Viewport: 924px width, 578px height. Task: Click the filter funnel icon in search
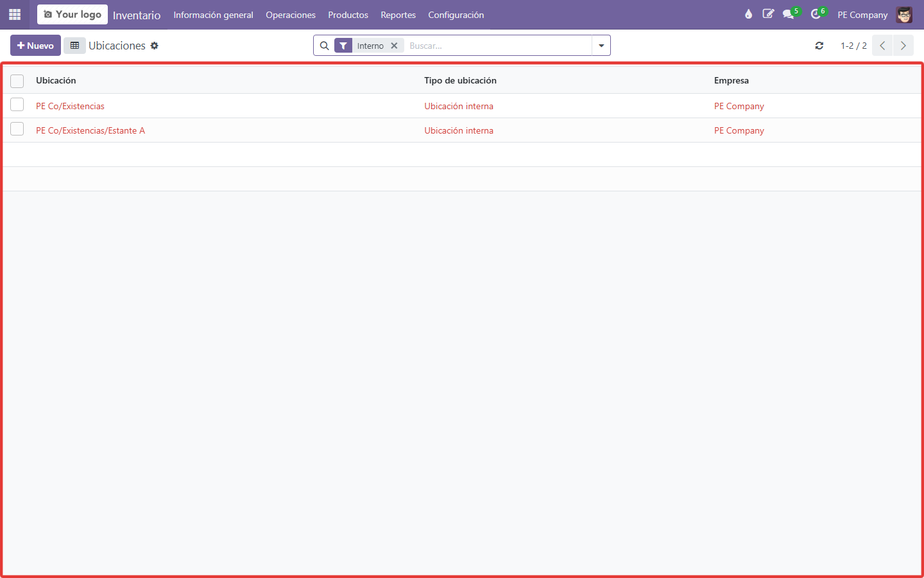(x=343, y=46)
